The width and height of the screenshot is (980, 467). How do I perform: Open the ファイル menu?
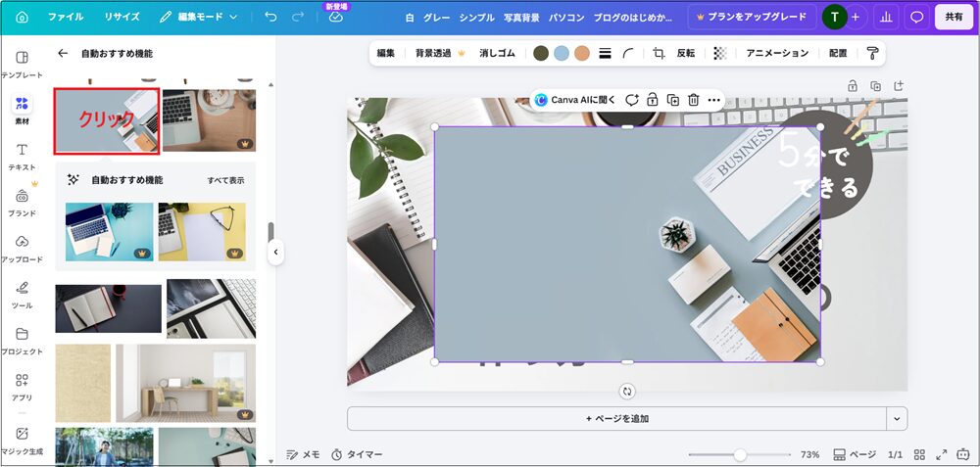[66, 17]
